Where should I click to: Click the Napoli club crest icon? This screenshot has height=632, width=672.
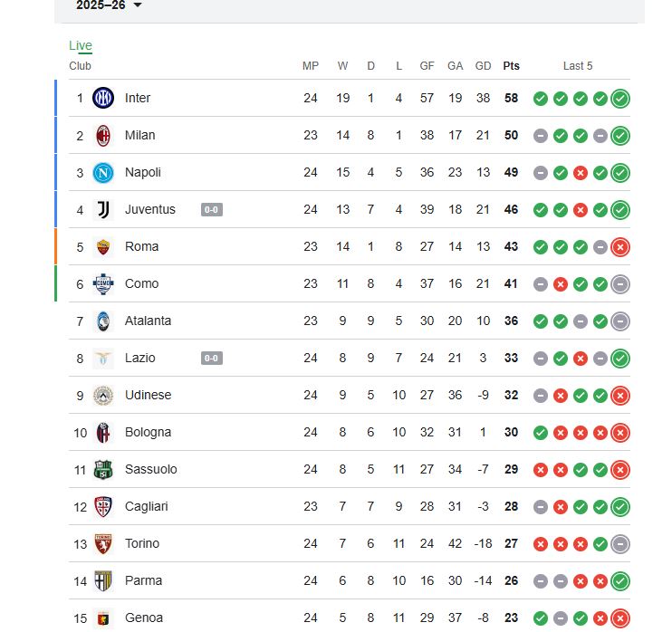coord(103,172)
